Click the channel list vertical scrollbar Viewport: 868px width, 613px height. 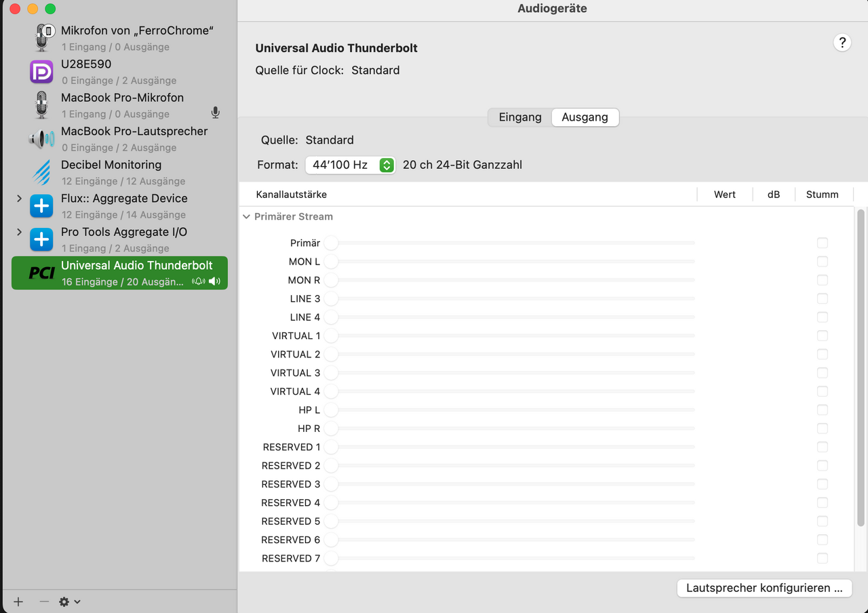(x=861, y=368)
